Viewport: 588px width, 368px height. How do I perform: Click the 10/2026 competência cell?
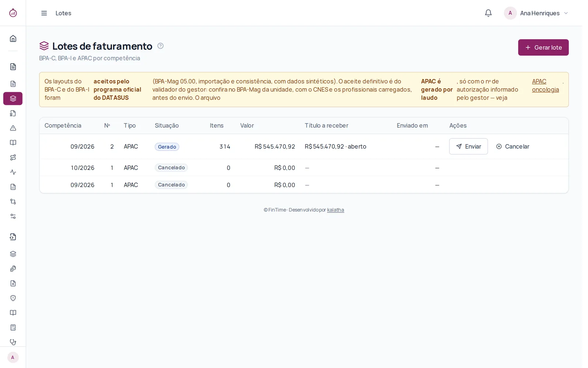click(x=83, y=168)
